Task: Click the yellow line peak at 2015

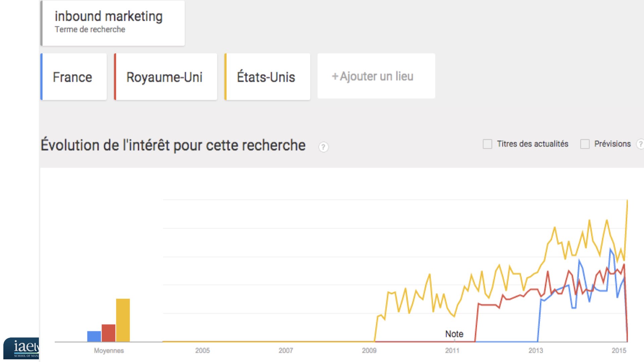Action: coord(627,200)
